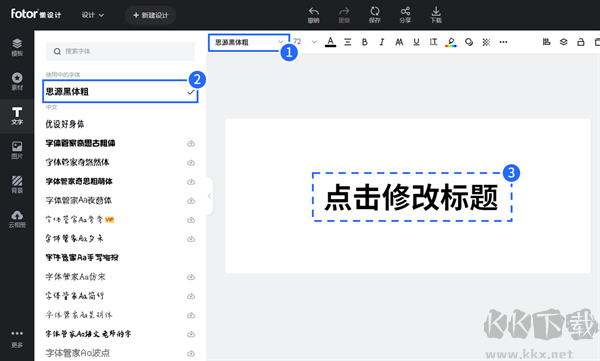Download font 字体管家Aa仿宋 via cloud icon
600x361 pixels.
(x=191, y=277)
